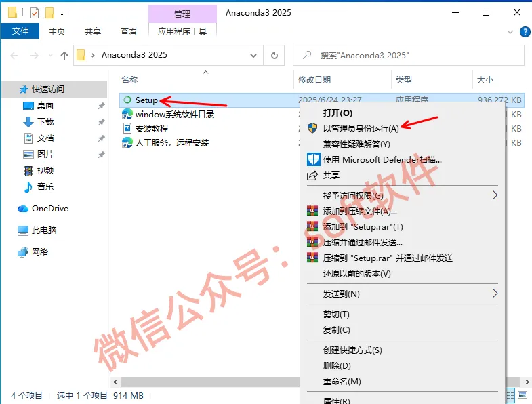The height and width of the screenshot is (404, 532).
Task: Switch to the 共享 ribbon tab
Action: (x=93, y=32)
